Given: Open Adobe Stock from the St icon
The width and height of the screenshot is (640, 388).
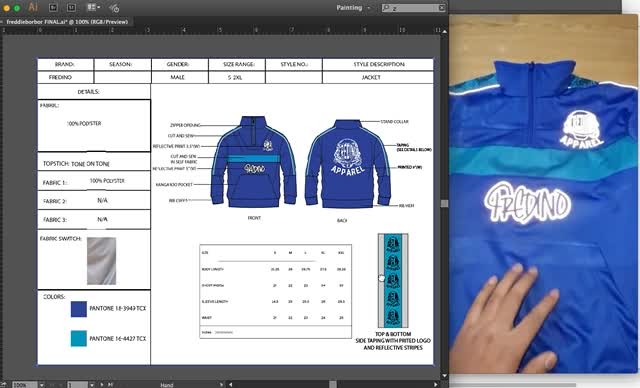Looking at the screenshot, I should click(71, 7).
